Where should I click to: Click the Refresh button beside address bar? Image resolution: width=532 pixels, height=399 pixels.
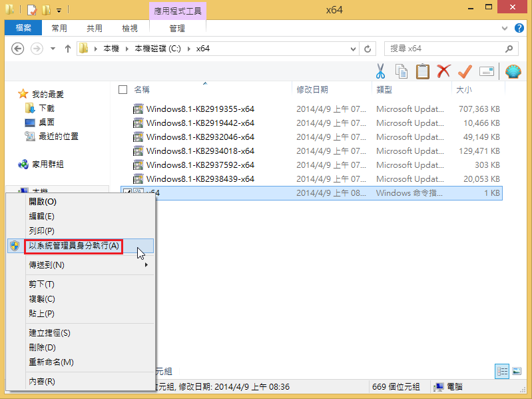368,49
